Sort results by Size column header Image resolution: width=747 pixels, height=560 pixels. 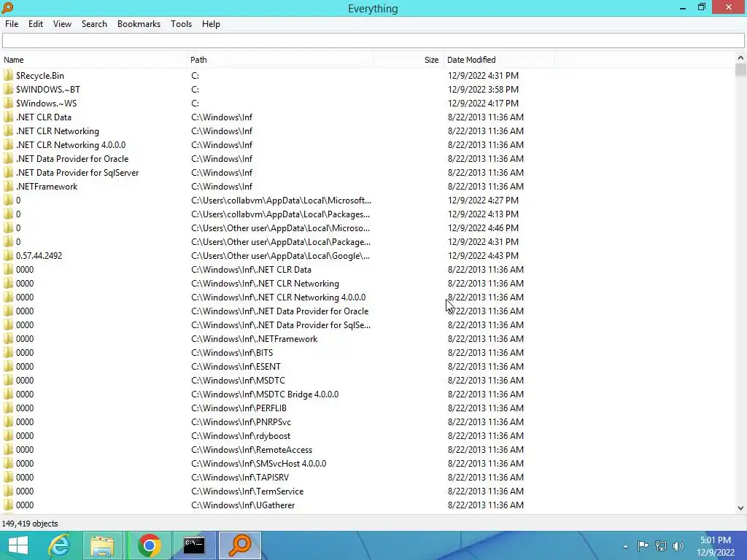click(409, 60)
